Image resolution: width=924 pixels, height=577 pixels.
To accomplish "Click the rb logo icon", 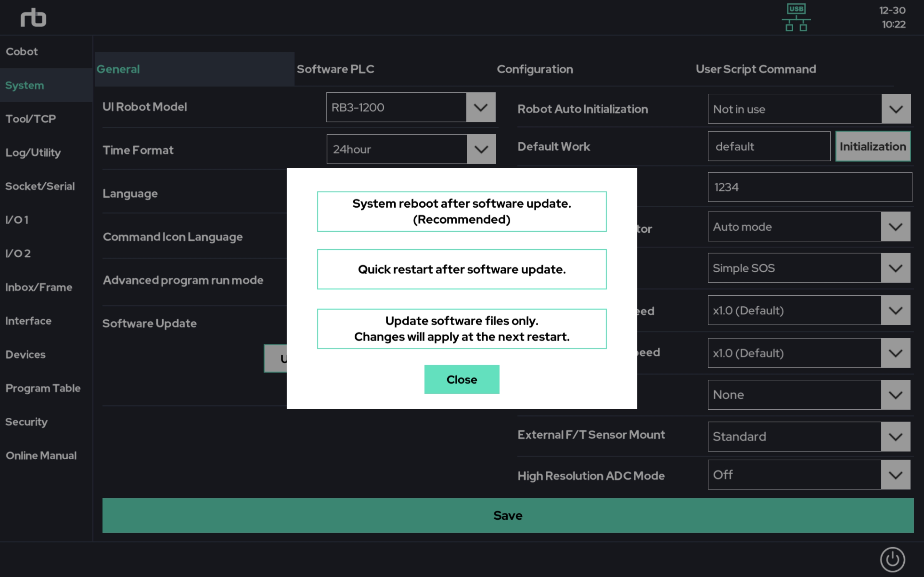I will 33,17.
